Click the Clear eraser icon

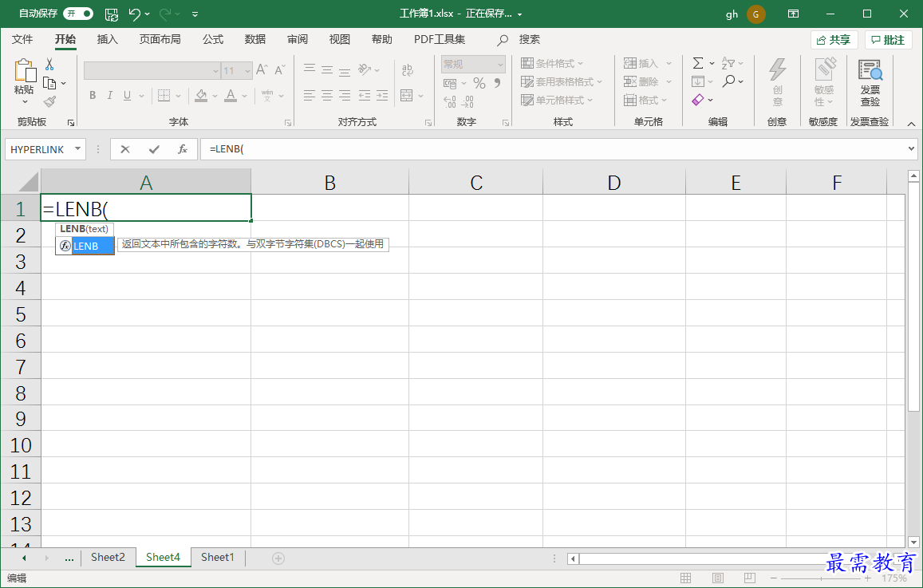(x=698, y=100)
